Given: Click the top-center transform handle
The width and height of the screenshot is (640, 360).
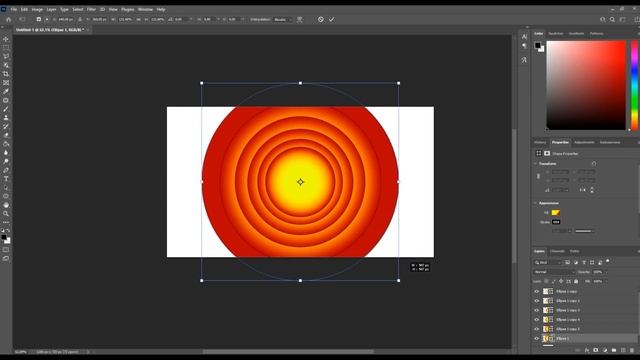Looking at the screenshot, I should 300,83.
